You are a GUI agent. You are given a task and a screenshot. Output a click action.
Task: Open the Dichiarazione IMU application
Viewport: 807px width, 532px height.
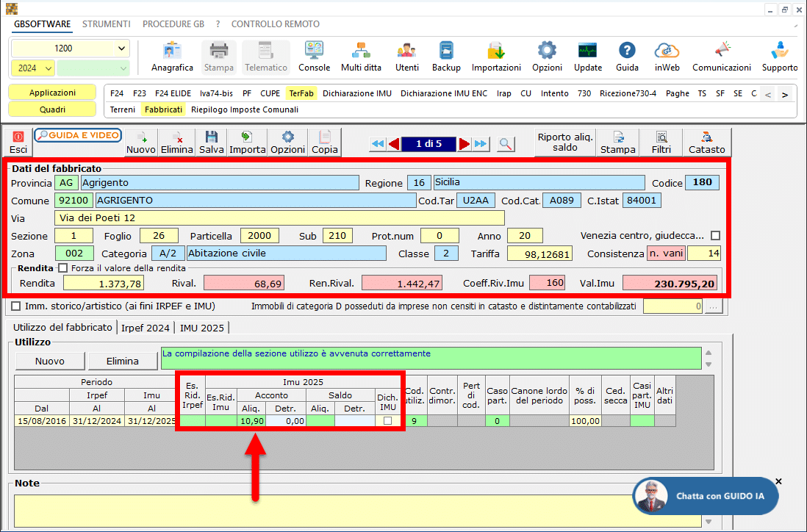357,93
